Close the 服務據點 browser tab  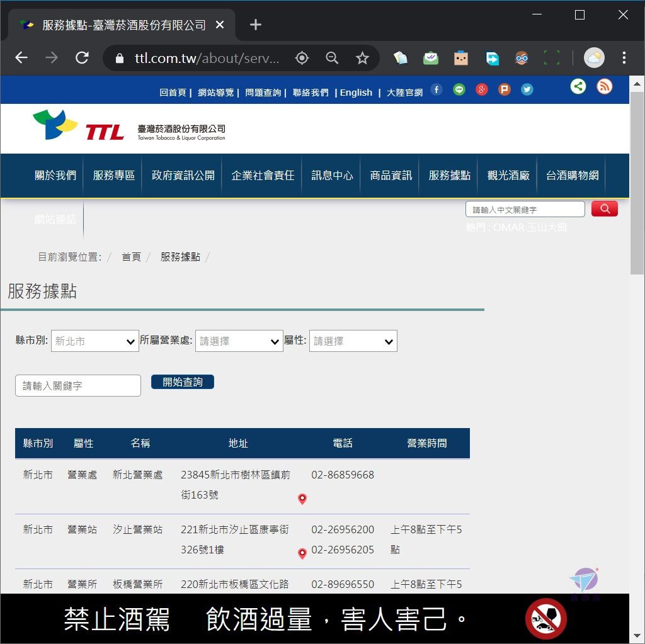220,25
